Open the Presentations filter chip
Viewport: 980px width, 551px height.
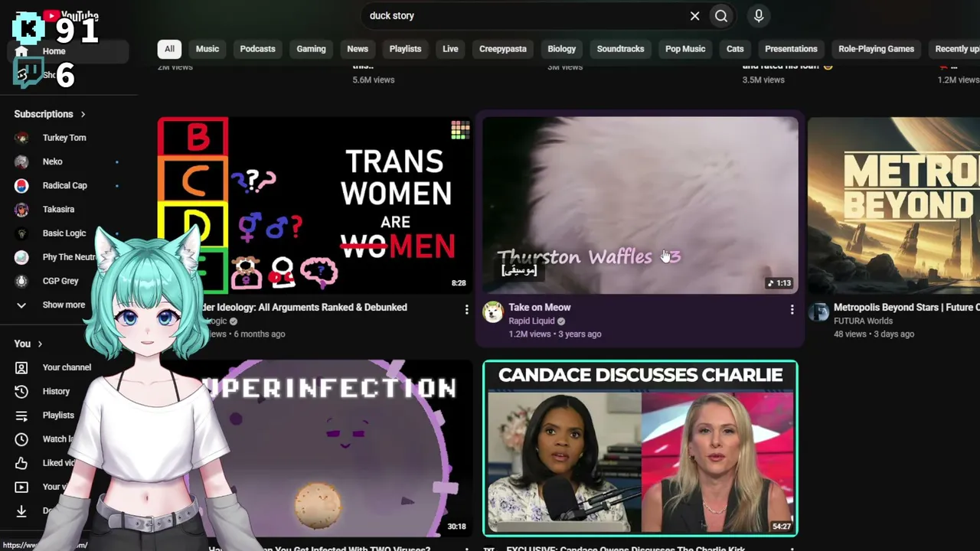tap(791, 49)
